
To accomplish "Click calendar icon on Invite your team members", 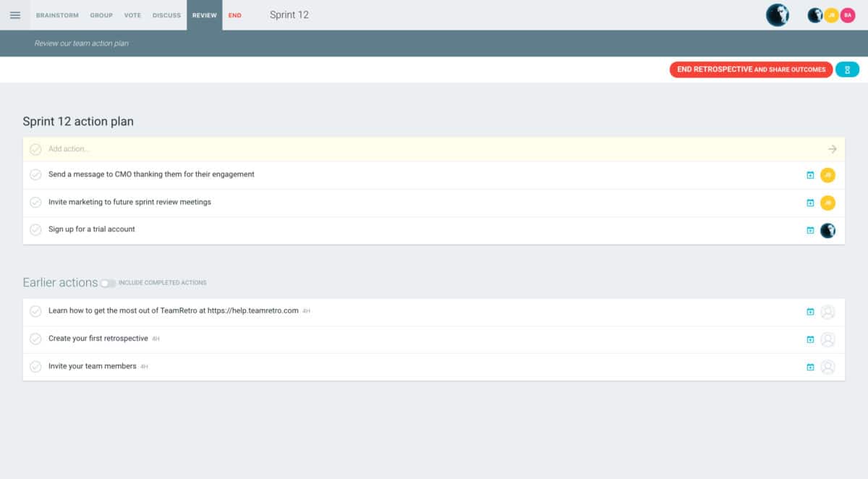I will tap(810, 368).
